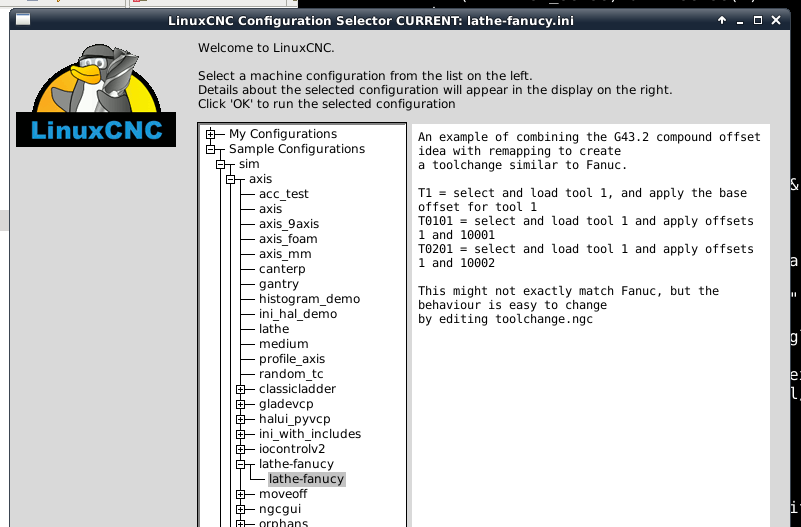This screenshot has height=527, width=801.
Task: Click the shade (up arrow) title bar button
Action: 722,20
